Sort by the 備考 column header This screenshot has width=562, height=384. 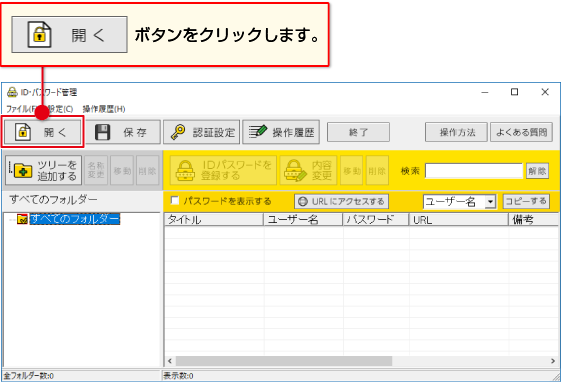pyautogui.click(x=534, y=219)
